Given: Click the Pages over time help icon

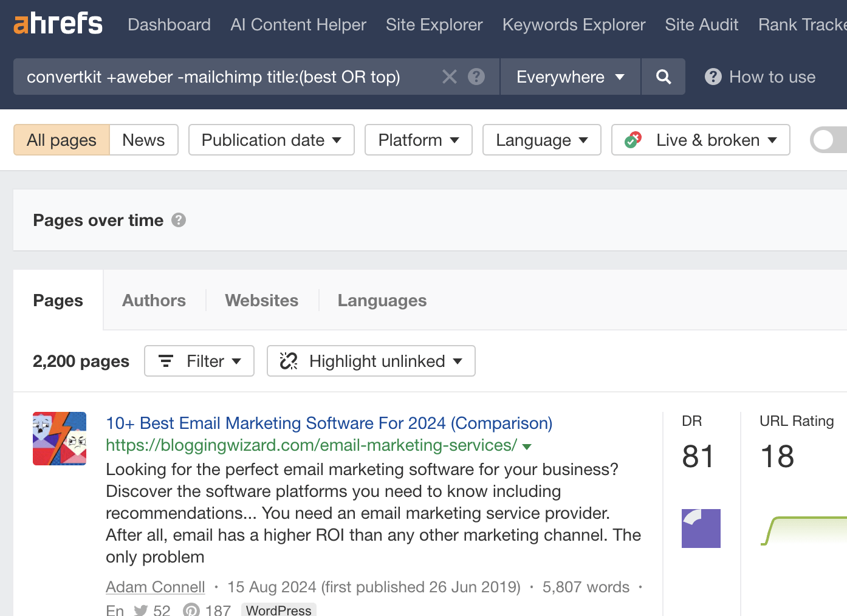Looking at the screenshot, I should pos(179,221).
